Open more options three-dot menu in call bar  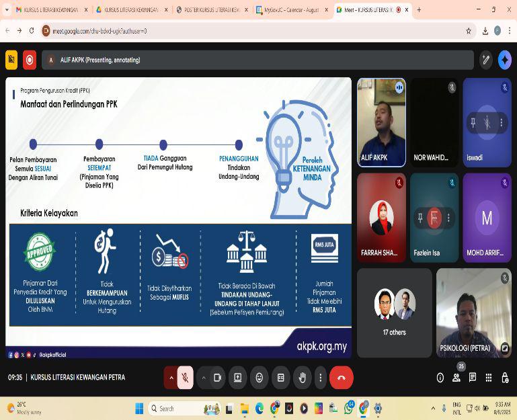[x=320, y=378]
